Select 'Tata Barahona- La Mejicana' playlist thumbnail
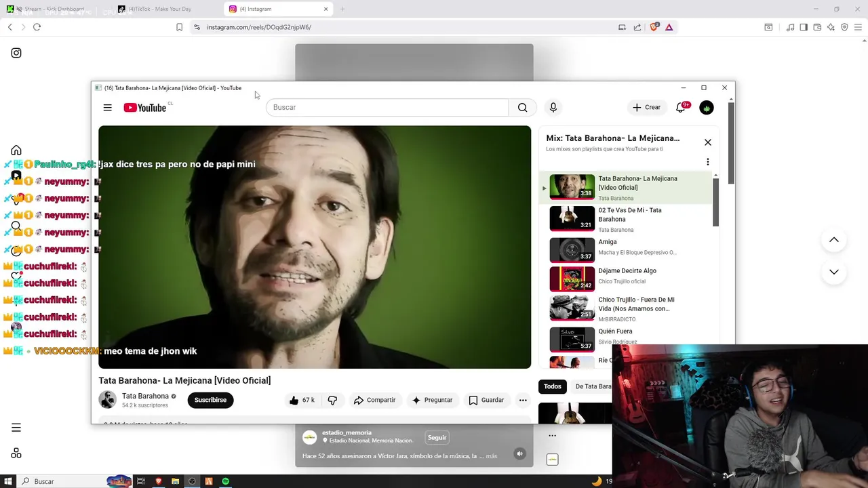The image size is (868, 488). (x=572, y=186)
